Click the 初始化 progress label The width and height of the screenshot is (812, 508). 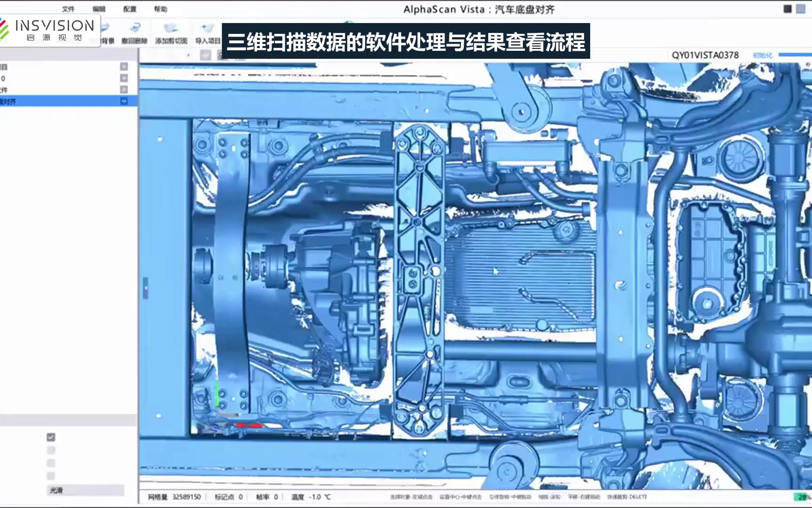[x=762, y=56]
